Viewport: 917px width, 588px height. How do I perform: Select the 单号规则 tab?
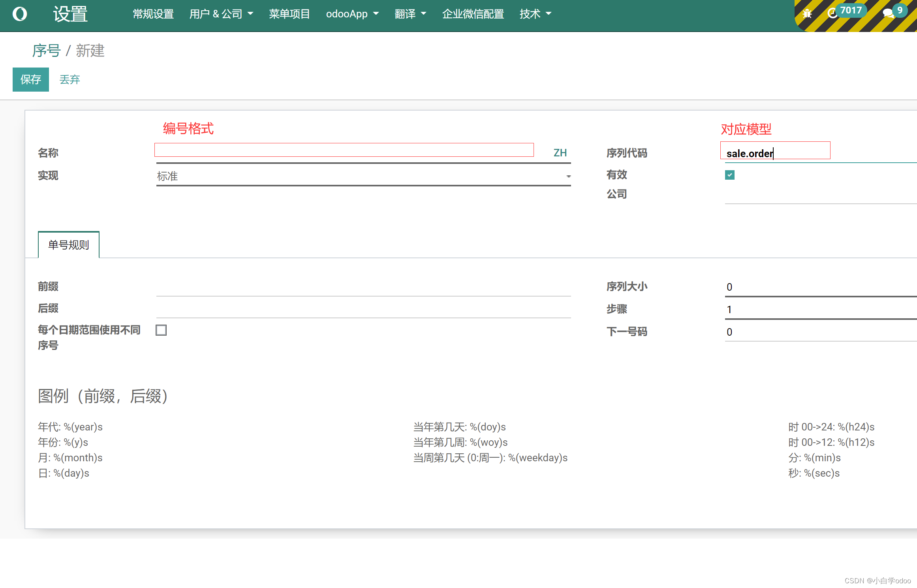pyautogui.click(x=68, y=245)
